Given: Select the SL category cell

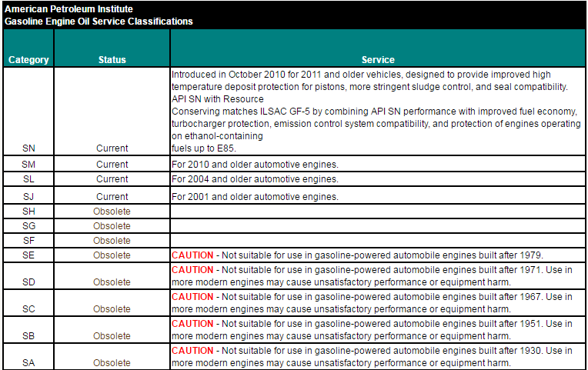Looking at the screenshot, I should tap(28, 179).
